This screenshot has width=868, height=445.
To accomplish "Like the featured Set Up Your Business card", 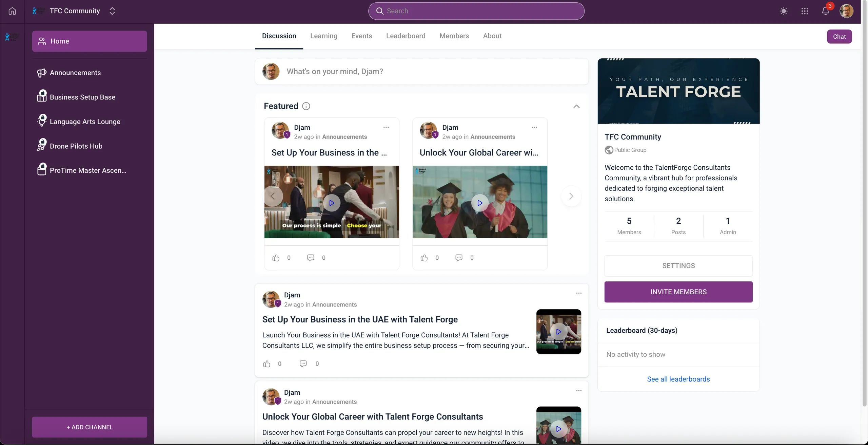I will point(276,258).
